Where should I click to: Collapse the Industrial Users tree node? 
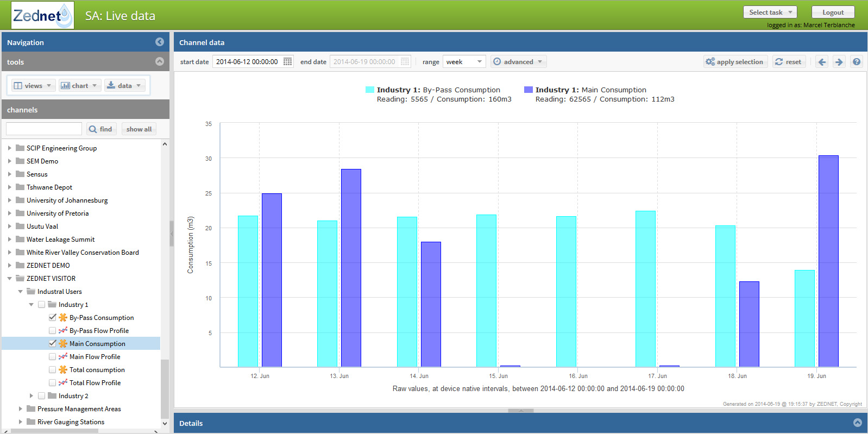point(20,291)
